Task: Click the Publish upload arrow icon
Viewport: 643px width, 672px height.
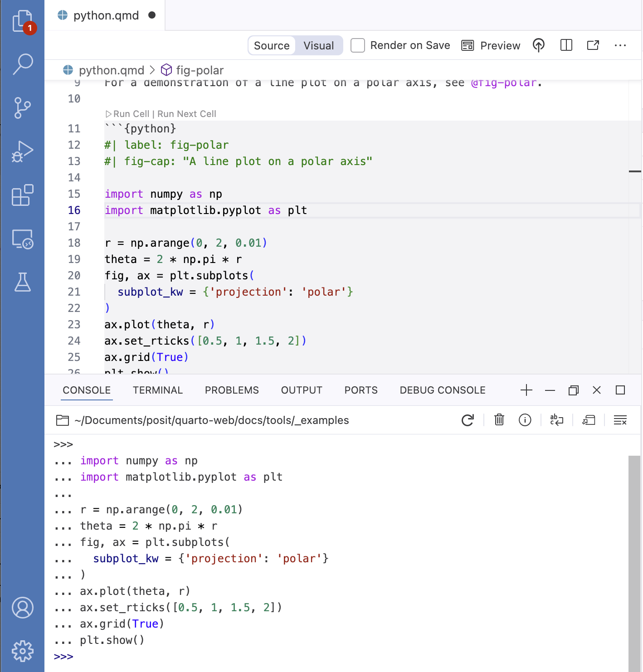Action: coord(539,45)
